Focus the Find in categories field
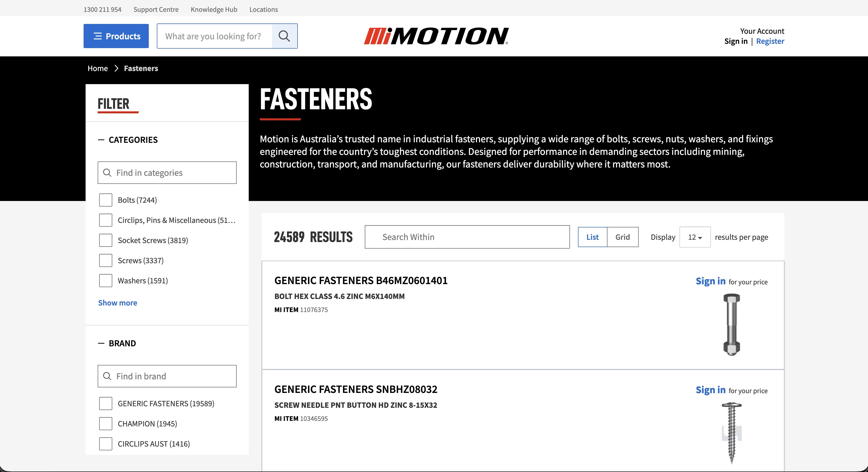868x472 pixels. [x=167, y=173]
